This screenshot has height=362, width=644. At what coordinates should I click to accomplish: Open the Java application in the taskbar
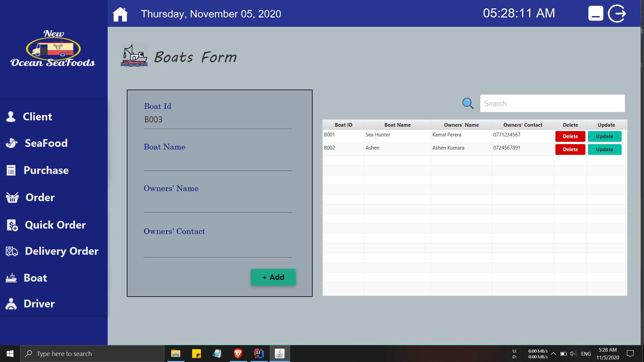tap(280, 354)
